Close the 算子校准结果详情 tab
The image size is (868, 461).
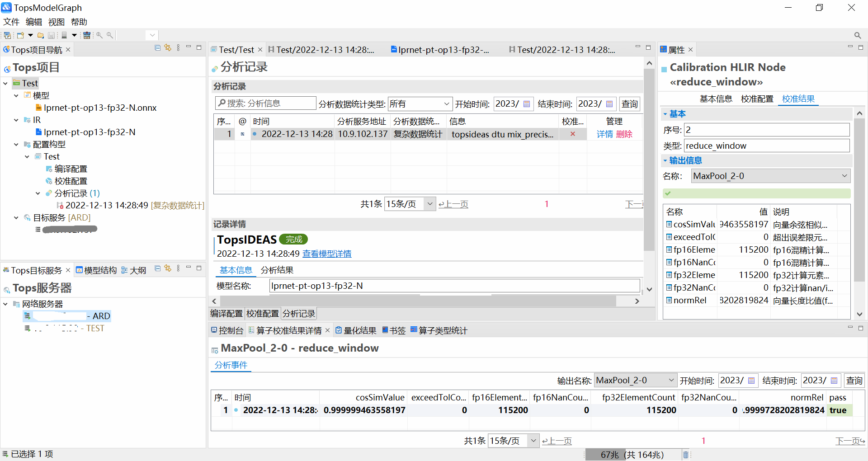tap(328, 330)
